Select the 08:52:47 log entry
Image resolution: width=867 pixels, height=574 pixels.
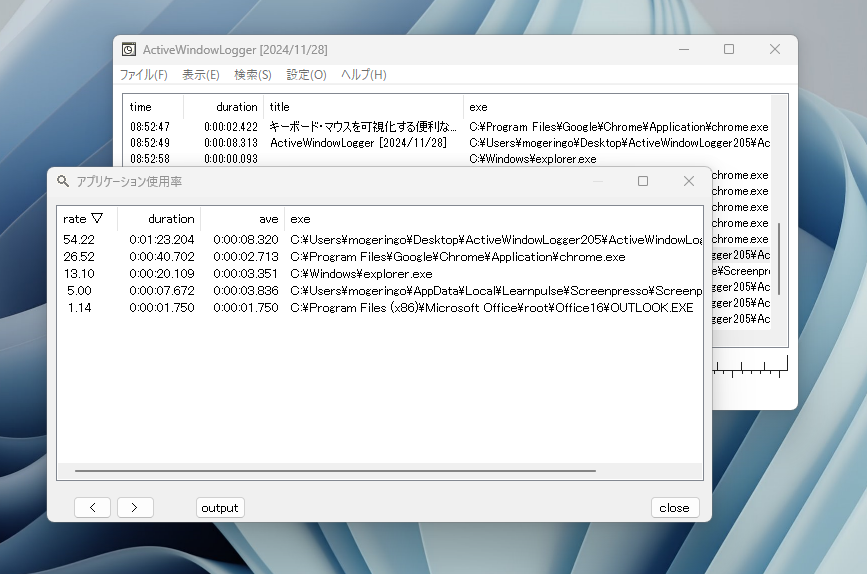447,127
